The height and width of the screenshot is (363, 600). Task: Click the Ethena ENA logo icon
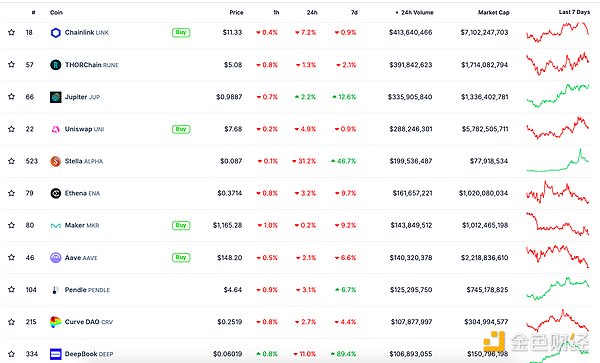(55, 194)
